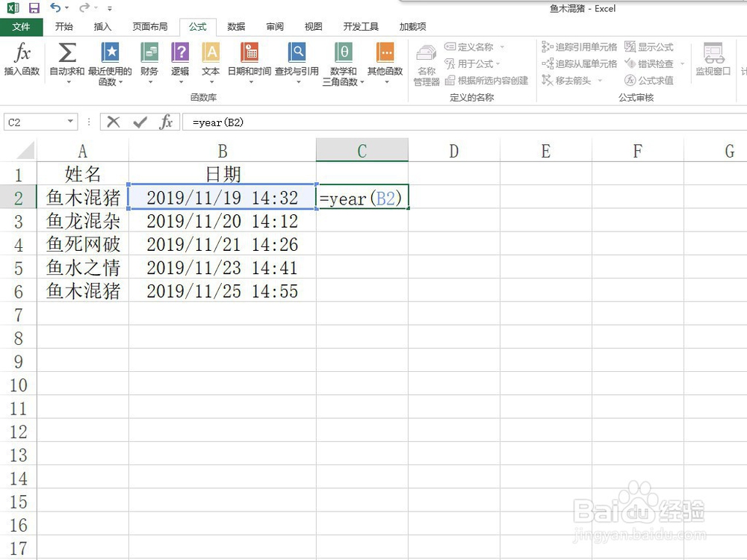Select column B header
747x560 pixels.
coord(223,151)
